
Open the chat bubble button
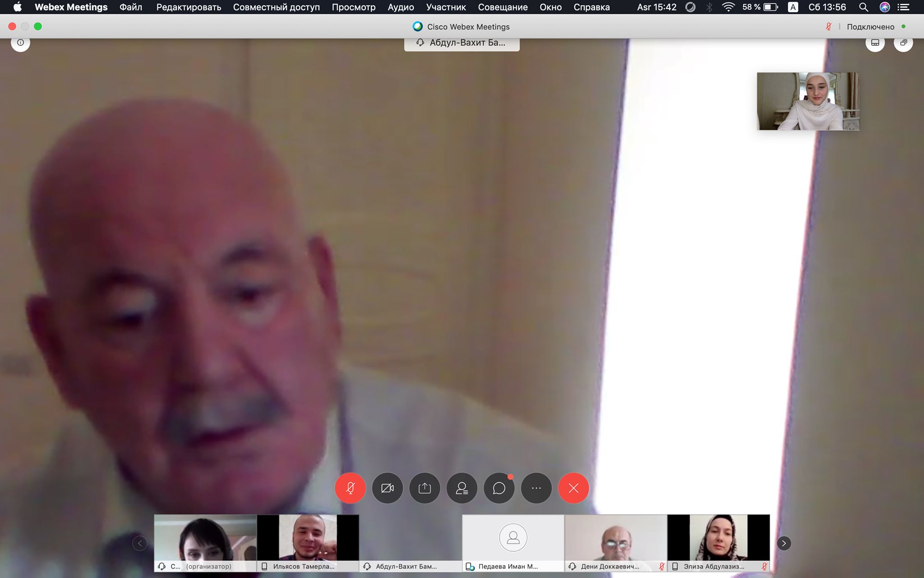click(499, 488)
